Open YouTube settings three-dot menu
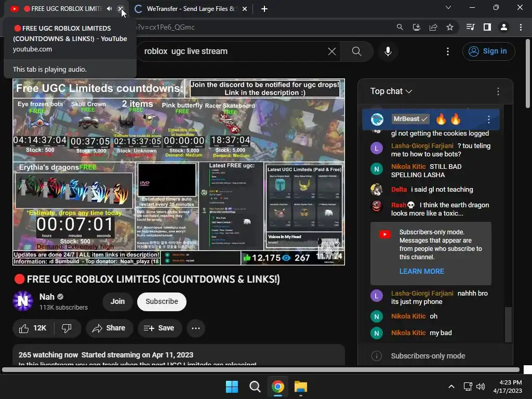This screenshot has height=399, width=532. coord(448,51)
